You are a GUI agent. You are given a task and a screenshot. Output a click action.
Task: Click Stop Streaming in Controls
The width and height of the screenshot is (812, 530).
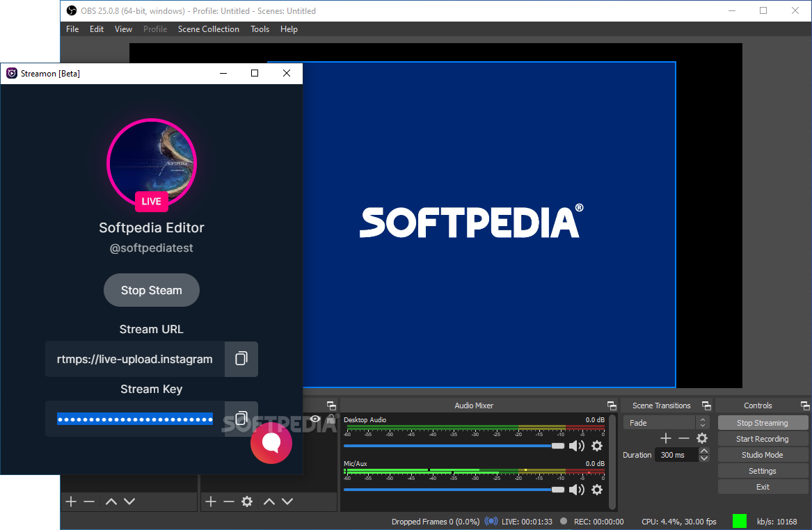(x=763, y=423)
